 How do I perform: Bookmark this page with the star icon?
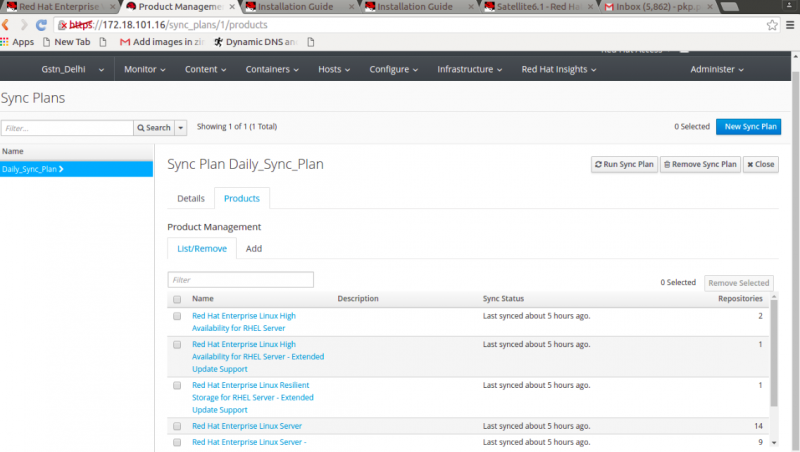772,24
